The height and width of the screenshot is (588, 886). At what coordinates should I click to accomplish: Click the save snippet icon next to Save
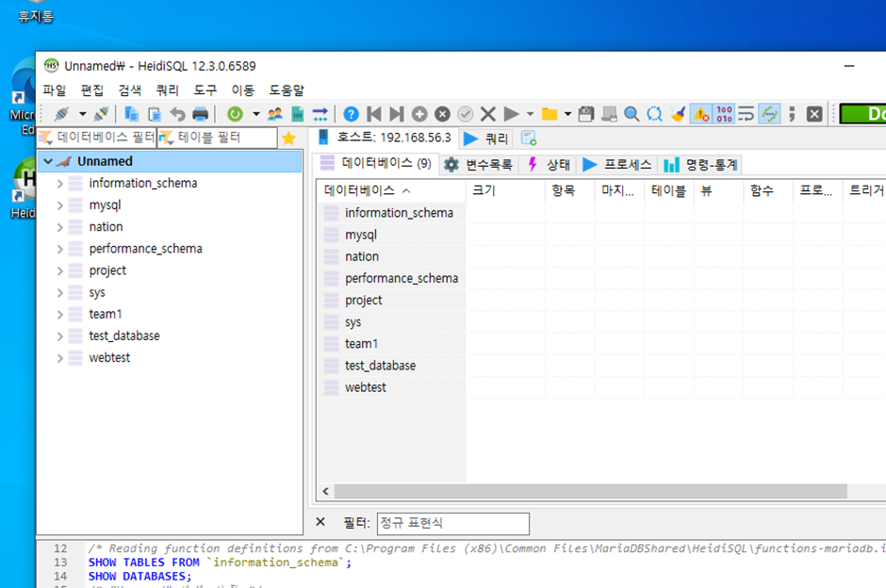(x=609, y=114)
